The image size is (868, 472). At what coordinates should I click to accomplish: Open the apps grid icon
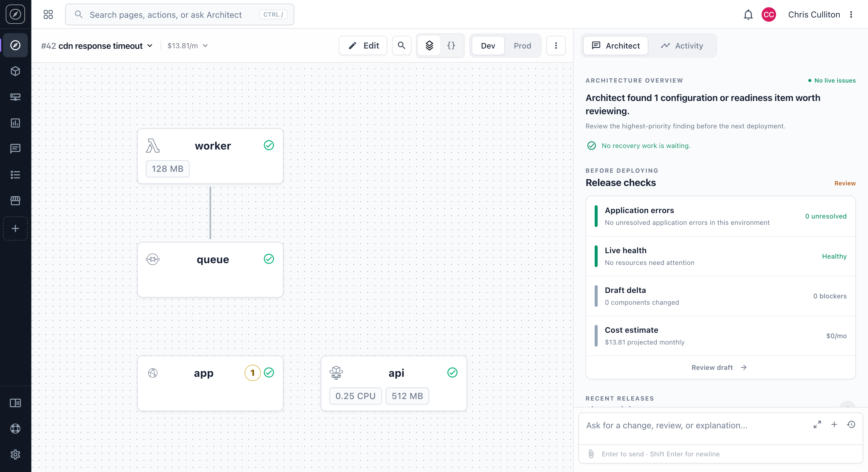click(x=48, y=14)
